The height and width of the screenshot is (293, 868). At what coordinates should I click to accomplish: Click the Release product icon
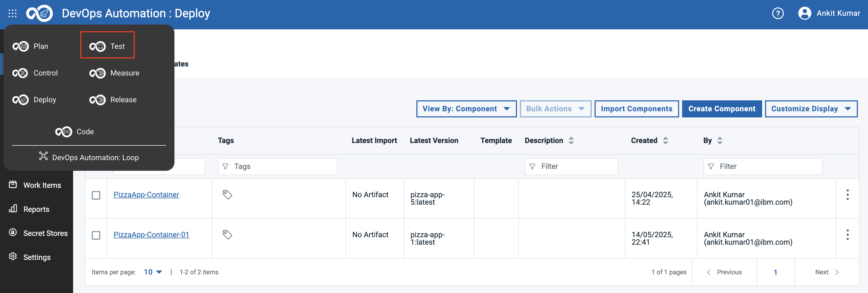tap(97, 100)
